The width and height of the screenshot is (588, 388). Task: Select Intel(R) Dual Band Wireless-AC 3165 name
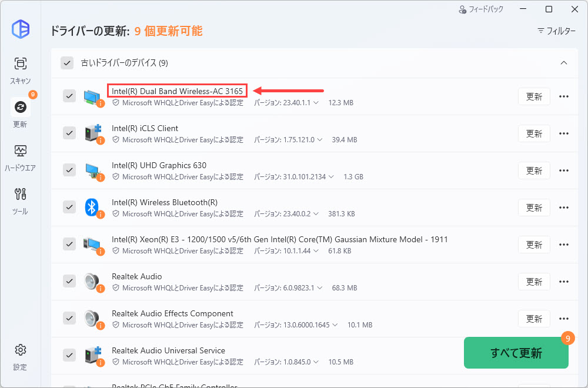coord(177,91)
